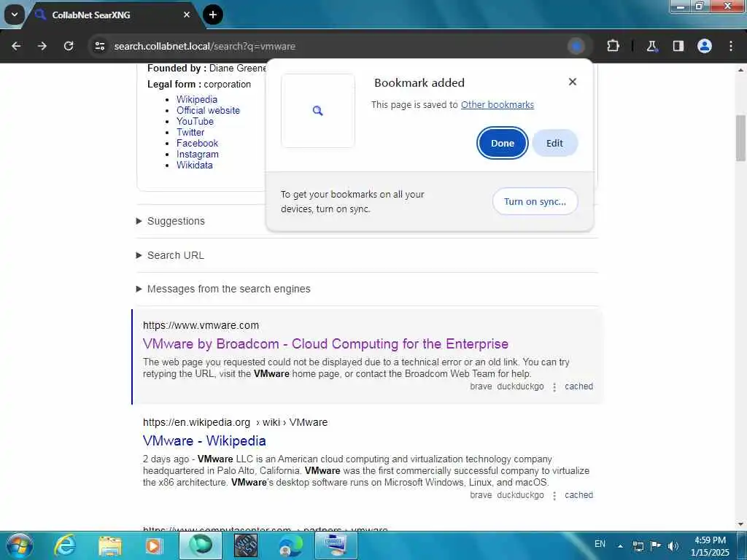Click the page vertical scrollbar thumb
This screenshot has height=560, width=747.
741,138
